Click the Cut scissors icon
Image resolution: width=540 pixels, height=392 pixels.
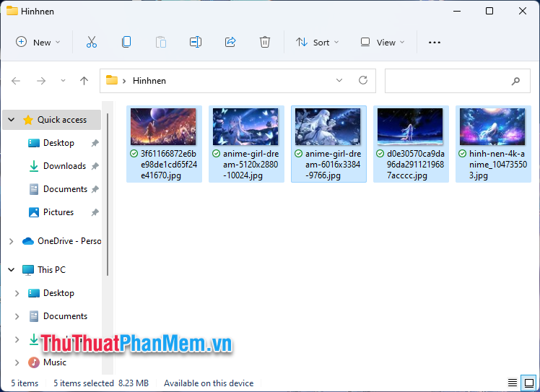point(91,42)
